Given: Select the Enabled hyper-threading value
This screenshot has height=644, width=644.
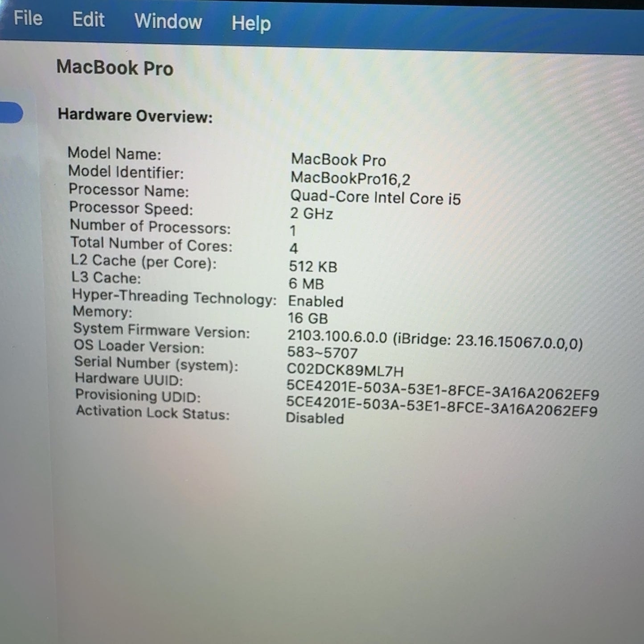Looking at the screenshot, I should click(316, 301).
